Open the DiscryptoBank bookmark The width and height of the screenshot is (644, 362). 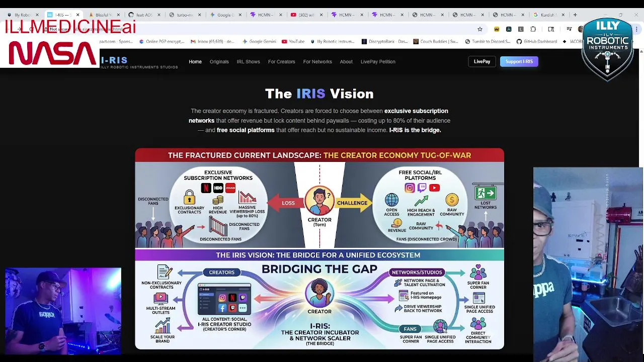(x=385, y=41)
